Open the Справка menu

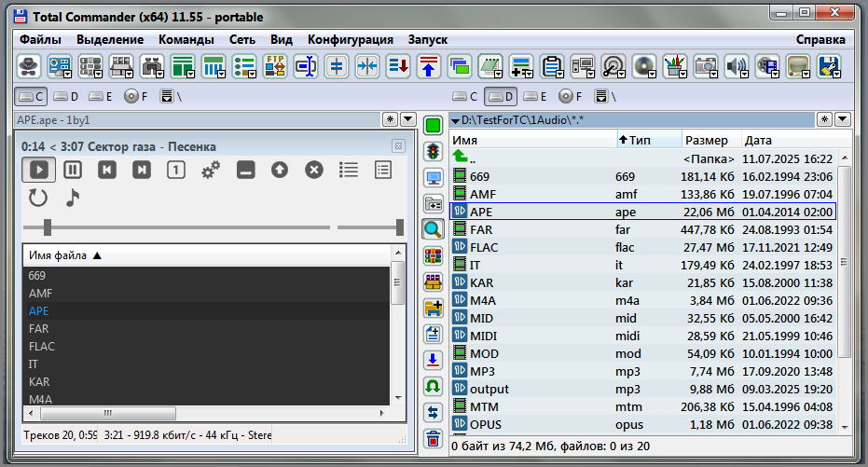(820, 40)
